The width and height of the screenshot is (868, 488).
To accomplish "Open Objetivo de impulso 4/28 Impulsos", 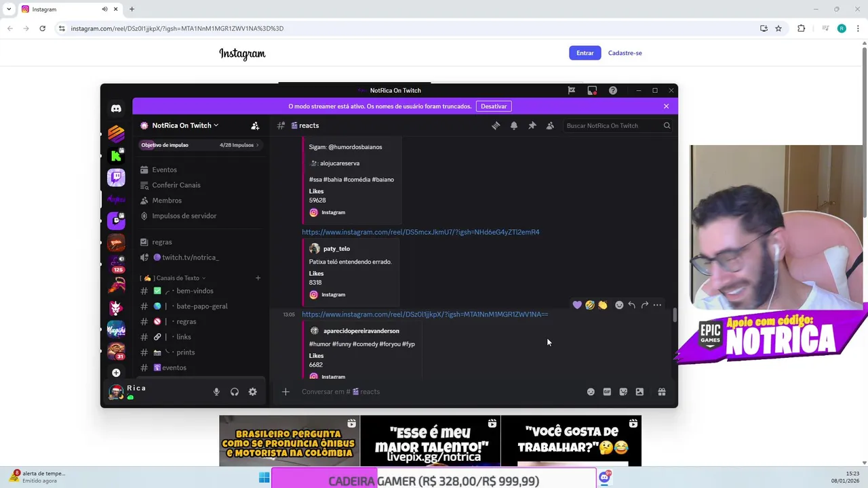I will (x=200, y=145).
